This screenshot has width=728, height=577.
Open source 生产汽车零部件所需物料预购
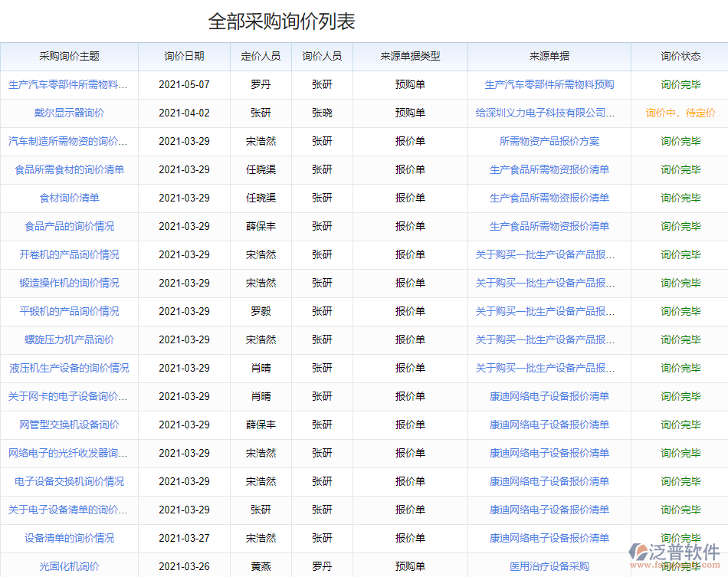pos(549,84)
